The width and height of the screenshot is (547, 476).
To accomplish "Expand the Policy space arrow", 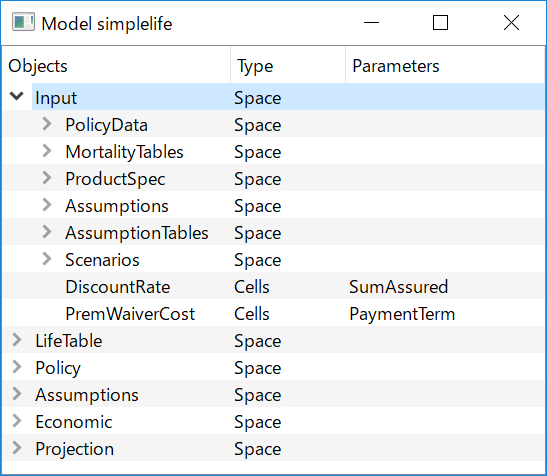I will point(16,367).
